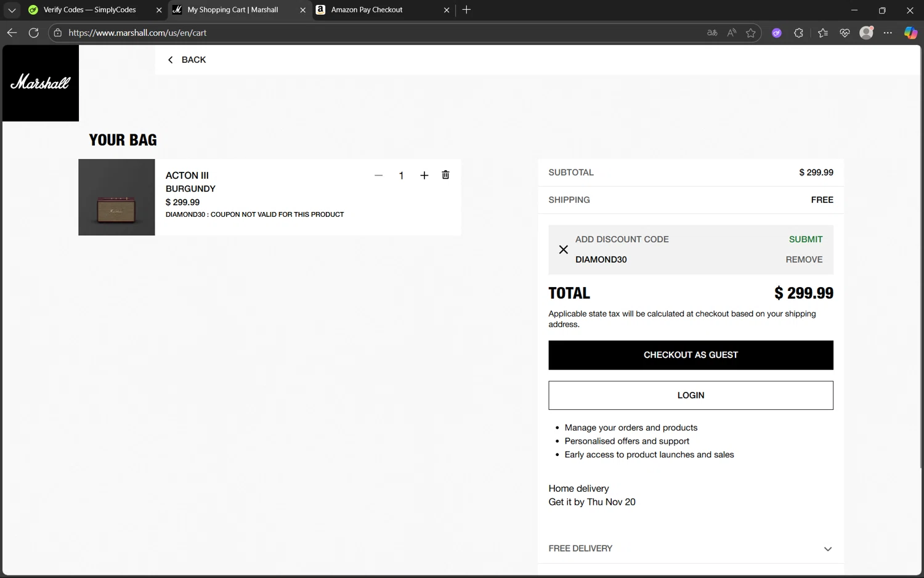This screenshot has width=924, height=578.
Task: Remove the DIAMOND30 code
Action: tap(804, 259)
